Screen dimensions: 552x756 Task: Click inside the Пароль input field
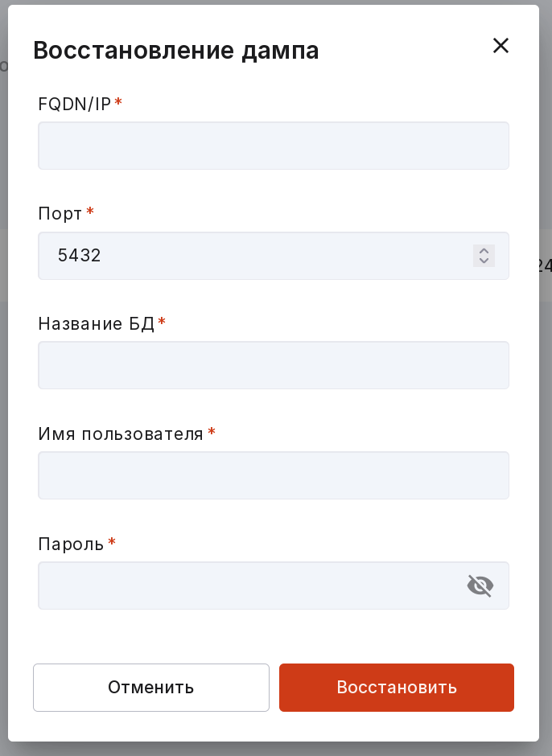click(274, 585)
